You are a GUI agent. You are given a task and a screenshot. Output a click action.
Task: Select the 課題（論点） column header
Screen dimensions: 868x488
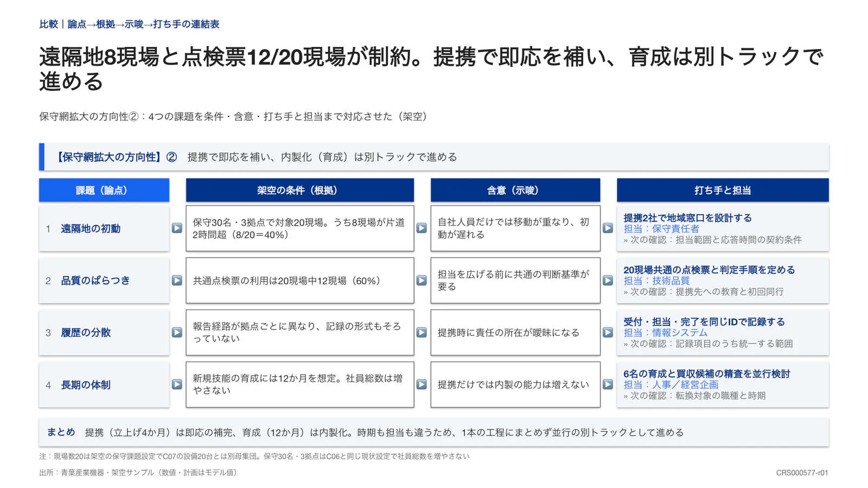[x=104, y=190]
